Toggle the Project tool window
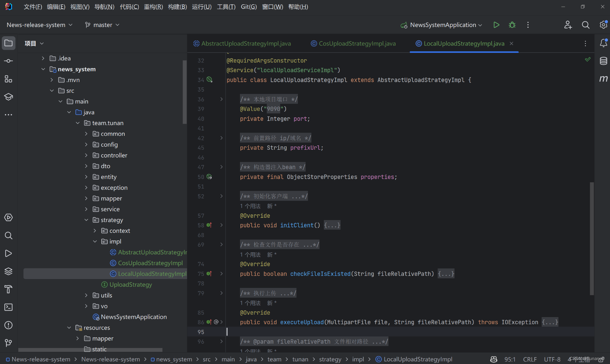 pos(9,43)
